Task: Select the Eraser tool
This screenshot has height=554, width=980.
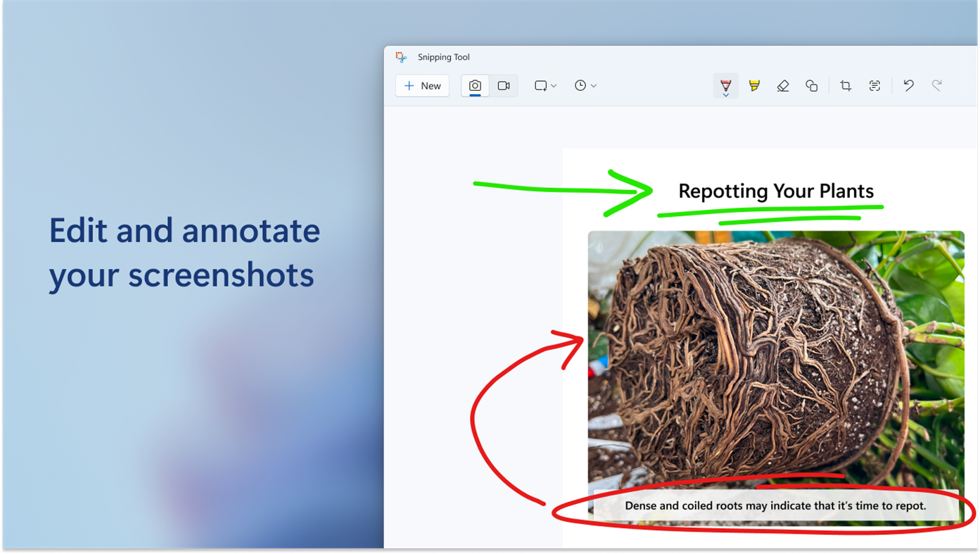Action: (782, 85)
